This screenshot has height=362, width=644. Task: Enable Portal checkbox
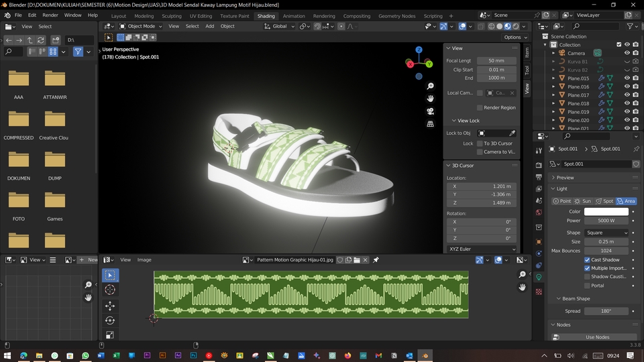point(587,286)
